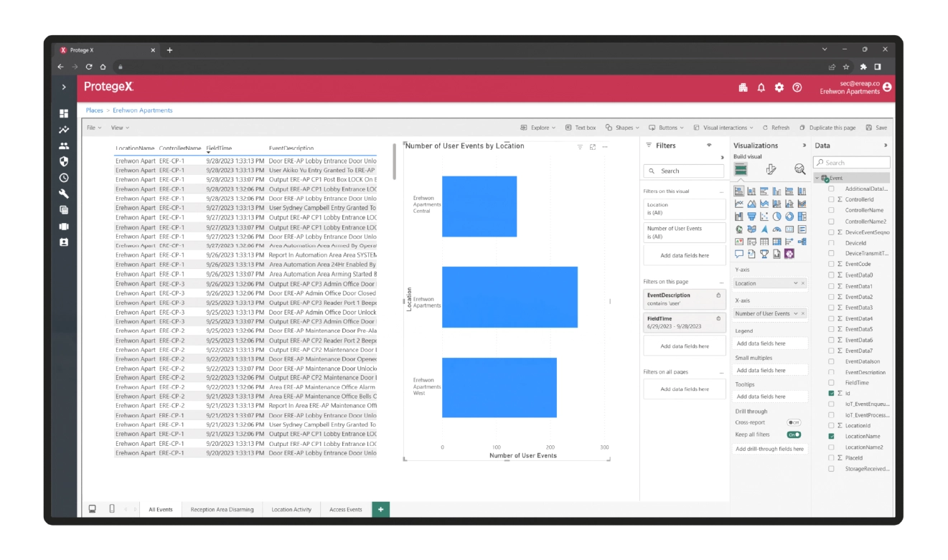
Task: Switch to the All Events page tab
Action: click(x=161, y=509)
